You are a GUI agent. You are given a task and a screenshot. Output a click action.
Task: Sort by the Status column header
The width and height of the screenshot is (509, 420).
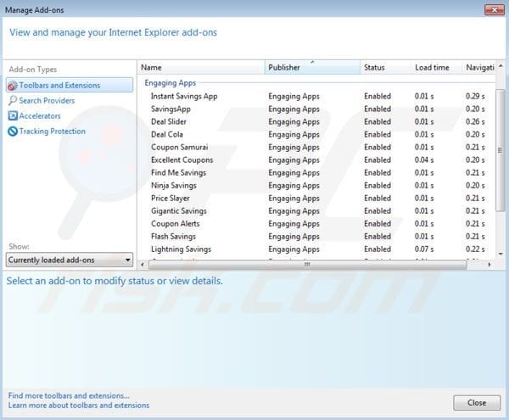386,68
